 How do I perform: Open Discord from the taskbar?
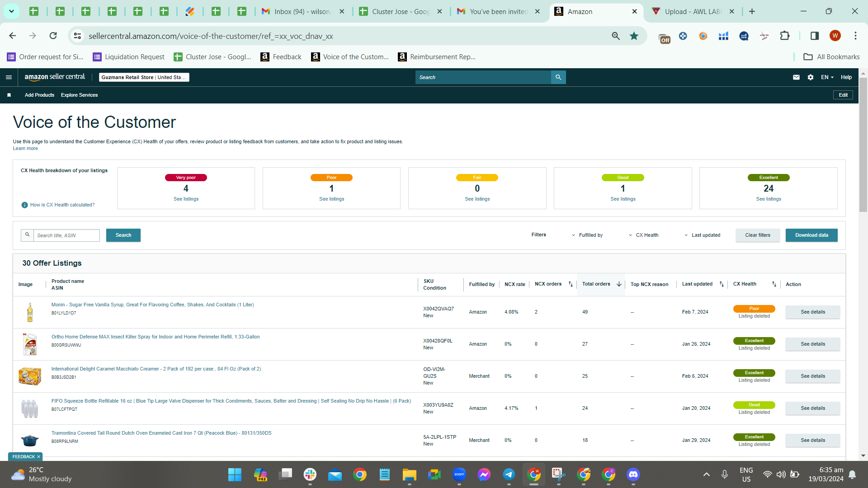click(x=633, y=474)
